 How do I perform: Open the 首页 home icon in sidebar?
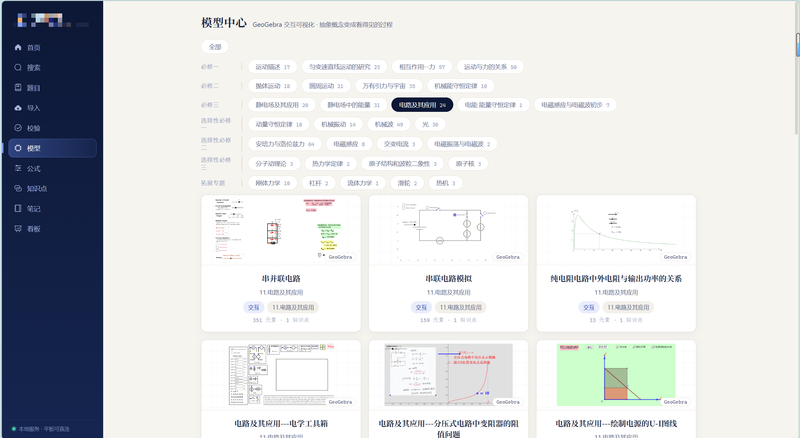(x=18, y=47)
